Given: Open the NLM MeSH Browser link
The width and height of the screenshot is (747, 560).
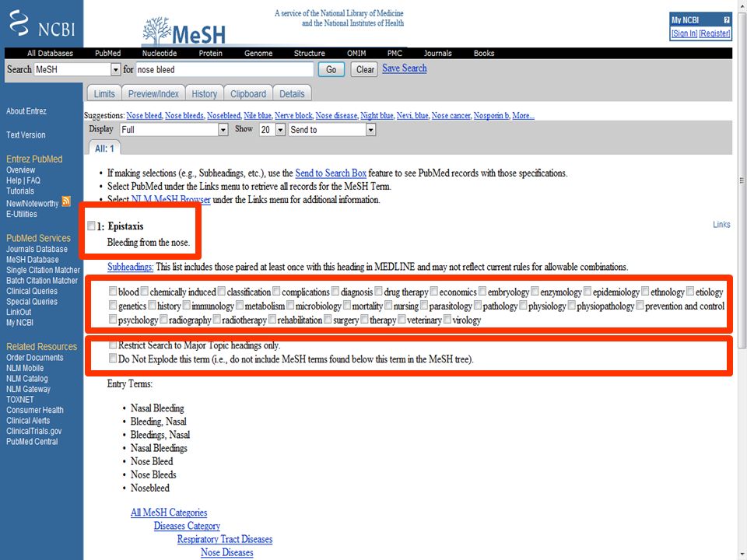Looking at the screenshot, I should pyautogui.click(x=170, y=200).
